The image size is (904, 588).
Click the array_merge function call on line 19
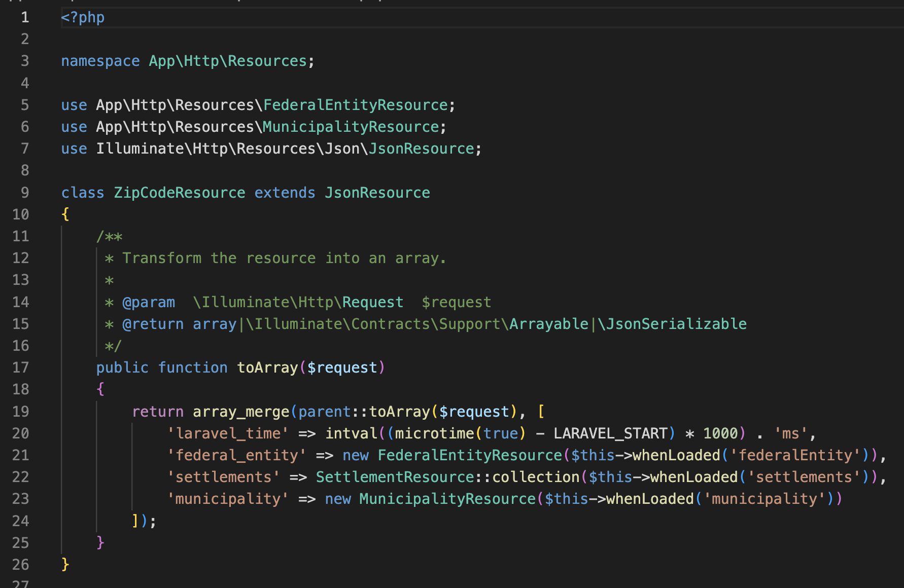tap(242, 411)
